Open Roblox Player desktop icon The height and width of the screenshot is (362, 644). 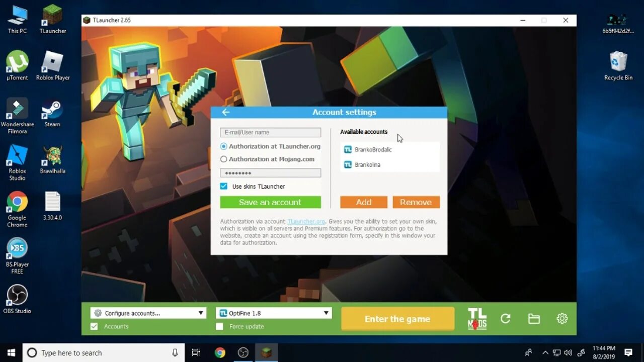52,66
